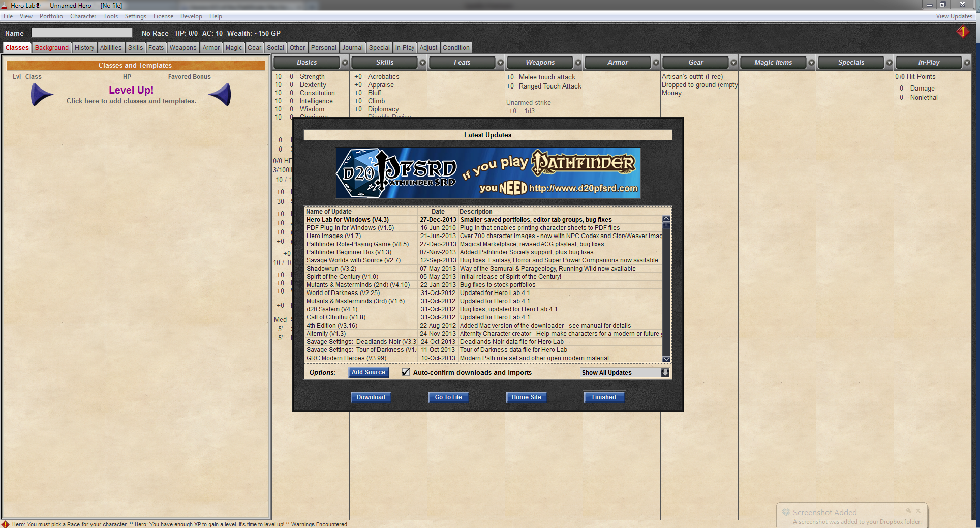980x528 pixels.
Task: Click the d20pfsrd Pathfinder banner
Action: pyautogui.click(x=487, y=173)
